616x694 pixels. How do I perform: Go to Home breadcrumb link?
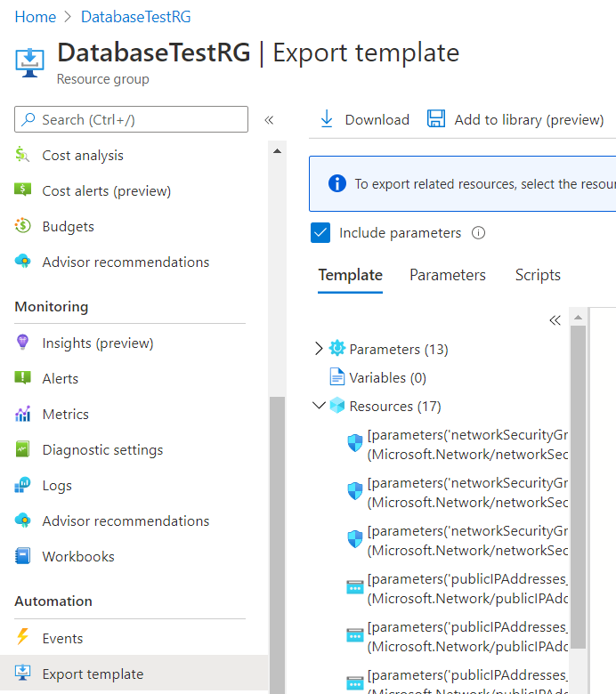[36, 17]
